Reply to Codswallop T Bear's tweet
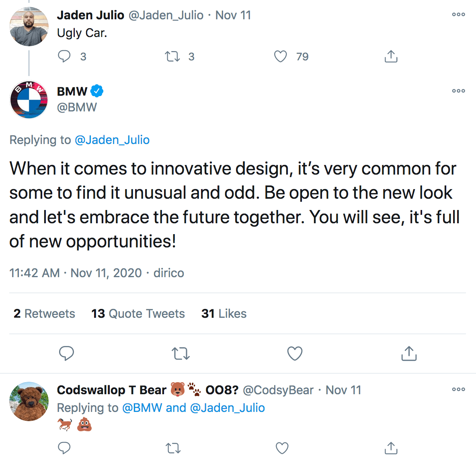The image size is (476, 461). coord(64,448)
